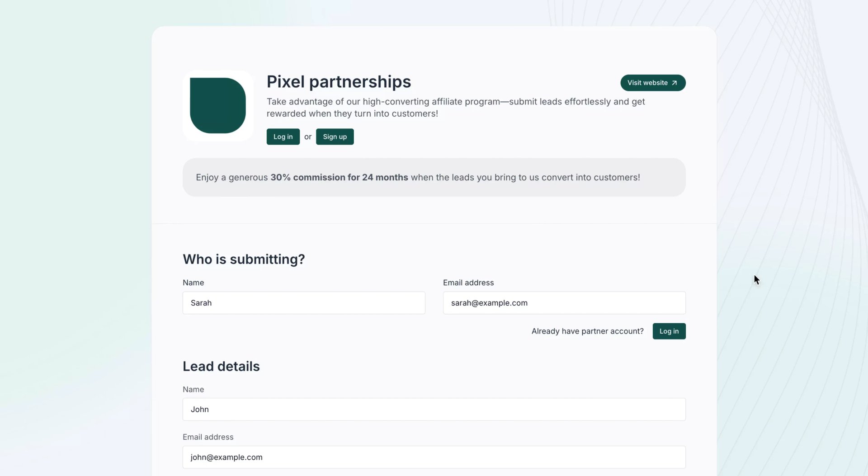Click the Email address label above sarah@example.com
The height and width of the screenshot is (476, 868).
tap(468, 283)
